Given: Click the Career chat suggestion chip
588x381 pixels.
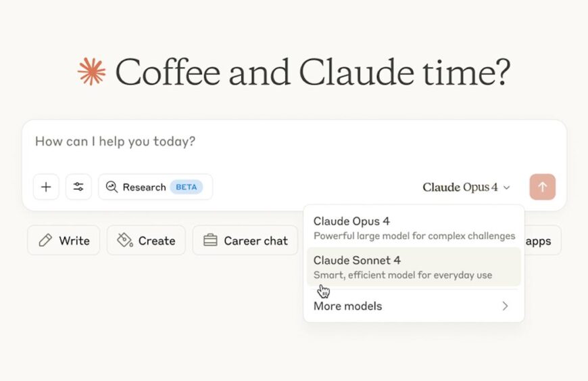Looking at the screenshot, I should [x=245, y=240].
